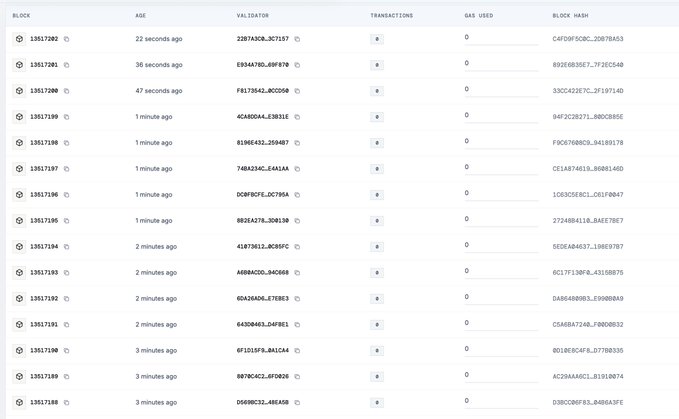Copy validator address DC0FBCFE..DC795A
Image resolution: width=679 pixels, height=419 pixels.
[297, 195]
